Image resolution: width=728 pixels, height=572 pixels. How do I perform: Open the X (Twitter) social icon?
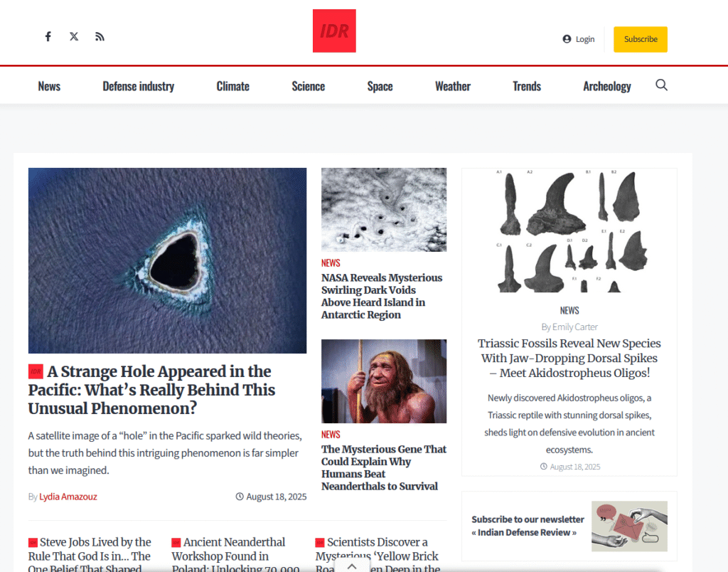pyautogui.click(x=74, y=37)
